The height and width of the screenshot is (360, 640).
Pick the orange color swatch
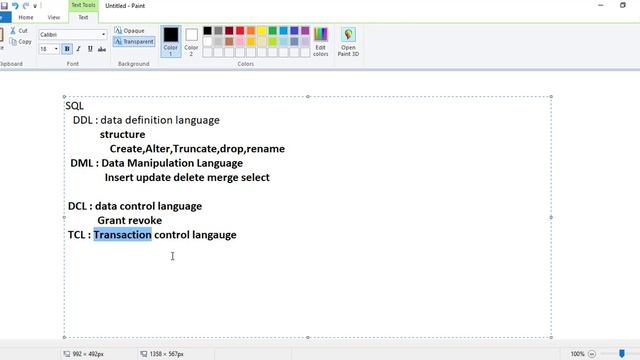tap(251, 31)
